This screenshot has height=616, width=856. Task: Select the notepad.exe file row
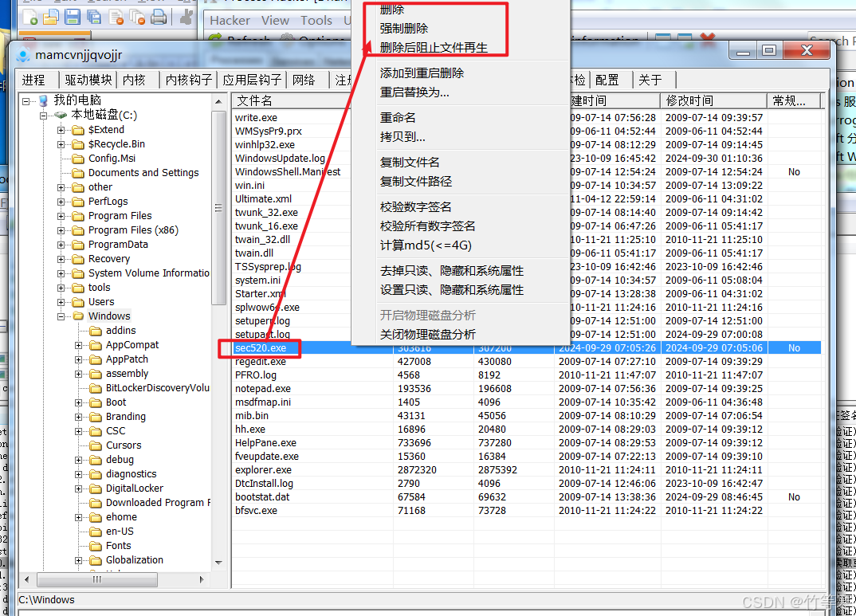point(527,388)
